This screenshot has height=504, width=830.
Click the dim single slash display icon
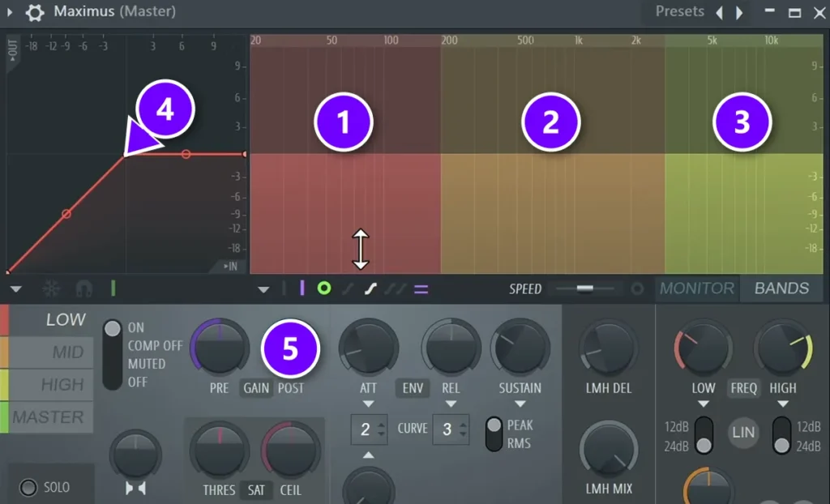pos(347,289)
